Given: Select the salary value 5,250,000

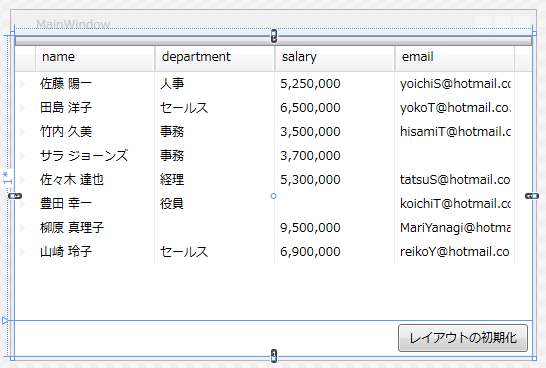Looking at the screenshot, I should 310,84.
